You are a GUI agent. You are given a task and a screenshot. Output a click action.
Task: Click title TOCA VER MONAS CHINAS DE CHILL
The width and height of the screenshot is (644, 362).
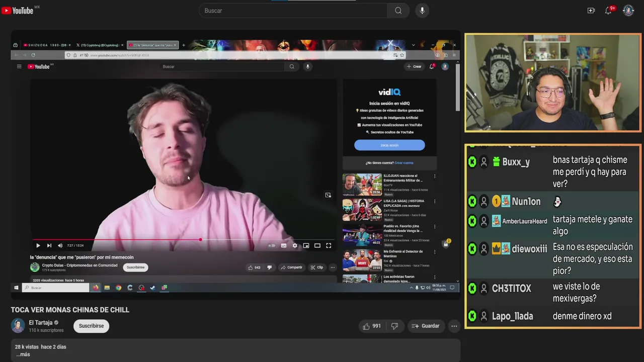pos(70,310)
